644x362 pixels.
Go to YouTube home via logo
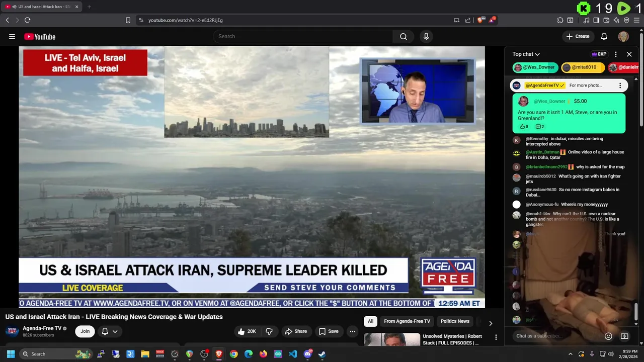point(40,36)
